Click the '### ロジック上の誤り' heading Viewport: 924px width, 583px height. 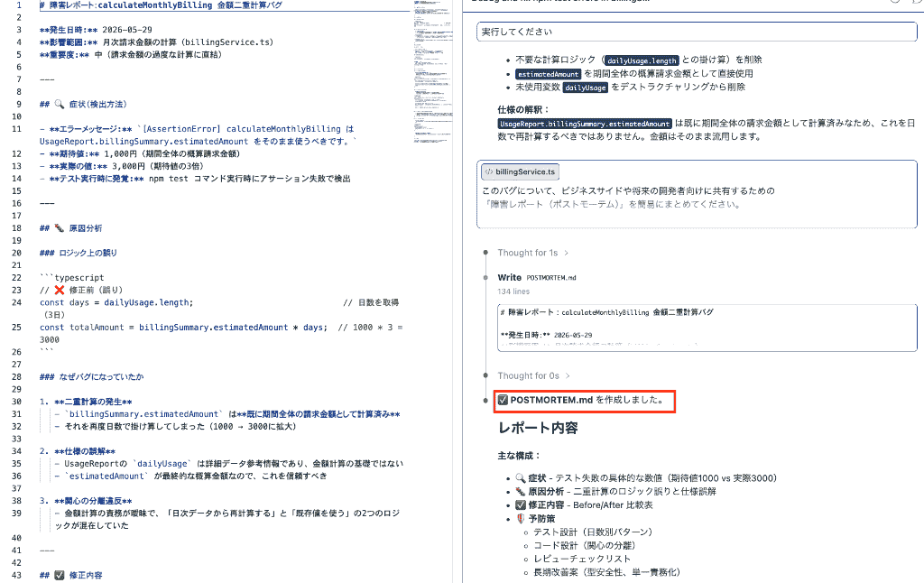tap(79, 253)
